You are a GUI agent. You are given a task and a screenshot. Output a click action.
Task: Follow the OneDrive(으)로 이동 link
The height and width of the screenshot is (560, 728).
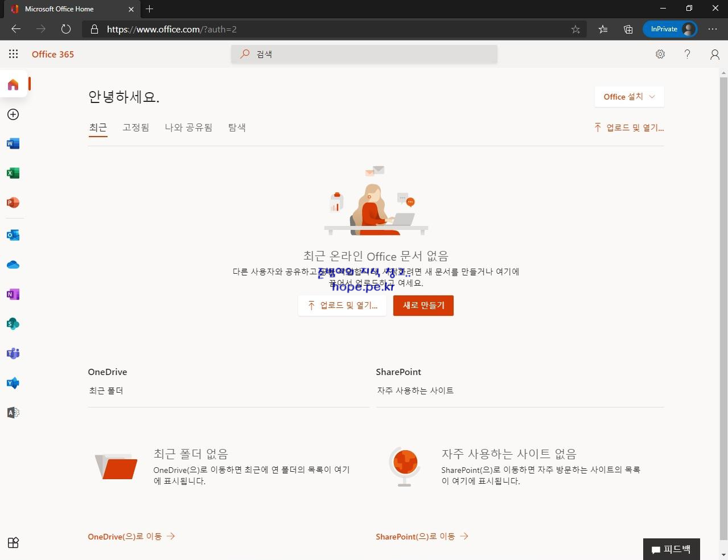coord(131,537)
